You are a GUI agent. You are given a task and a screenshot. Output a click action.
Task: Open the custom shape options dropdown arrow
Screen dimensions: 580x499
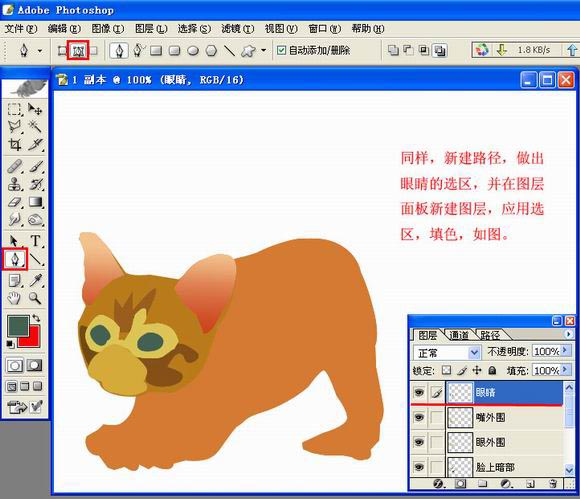tap(264, 50)
